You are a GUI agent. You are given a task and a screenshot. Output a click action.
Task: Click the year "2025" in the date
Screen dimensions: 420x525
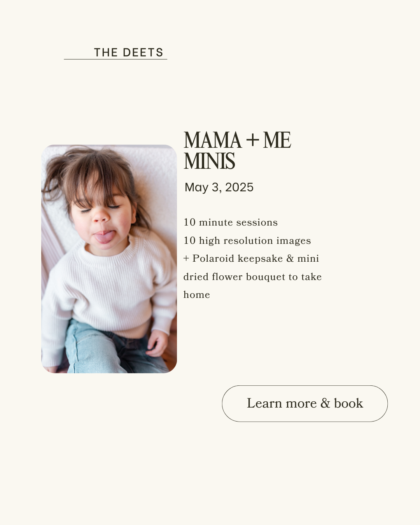(239, 187)
